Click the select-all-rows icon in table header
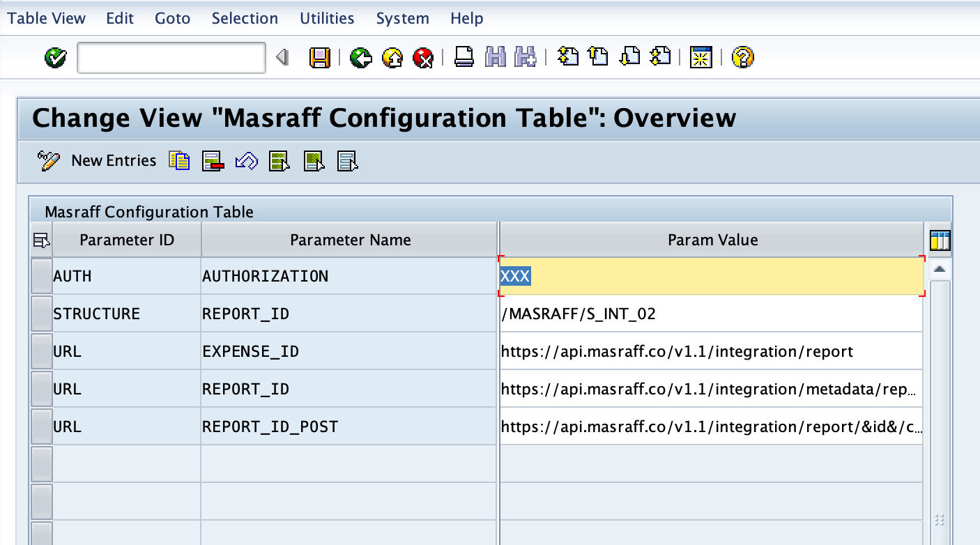The image size is (980, 545). click(x=41, y=240)
